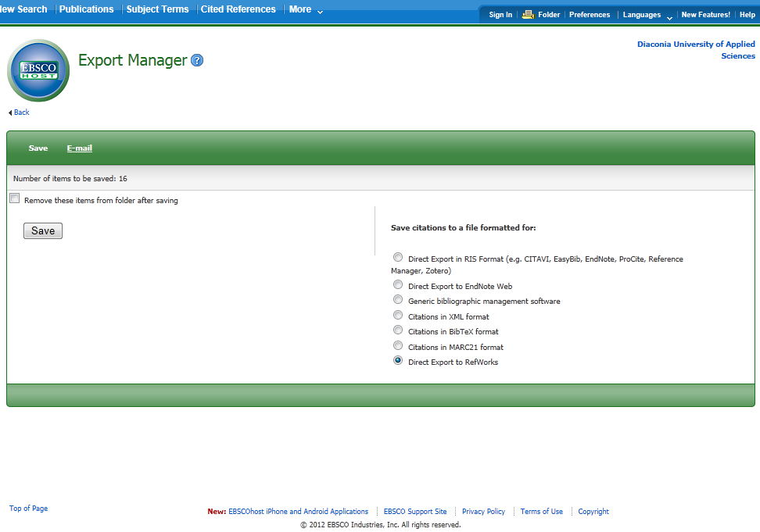Screen dimensions: 760x532
Task: Jump to Top of Page
Action: pos(29,509)
